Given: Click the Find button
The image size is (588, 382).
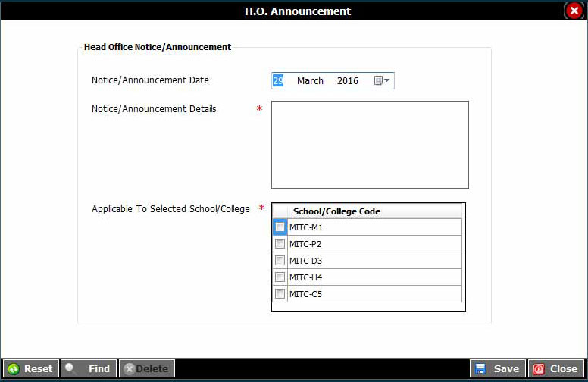Looking at the screenshot, I should coord(89,369).
